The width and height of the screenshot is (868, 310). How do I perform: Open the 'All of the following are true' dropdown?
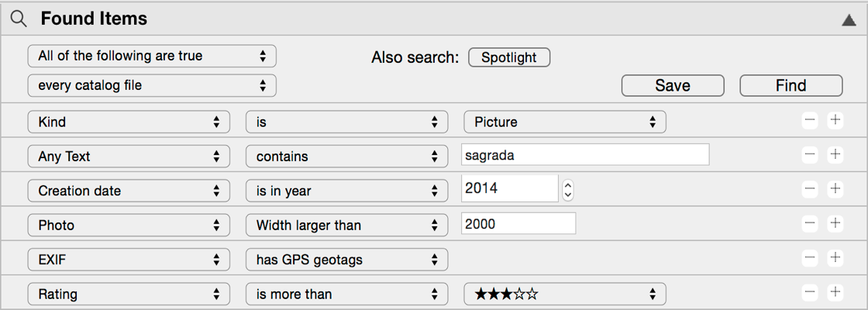tap(152, 56)
